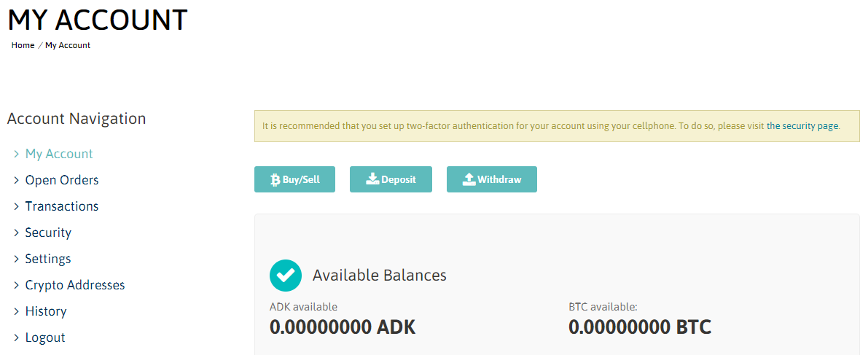This screenshot has height=355, width=868.
Task: Click the chevron beside Open Orders
Action: (16, 181)
